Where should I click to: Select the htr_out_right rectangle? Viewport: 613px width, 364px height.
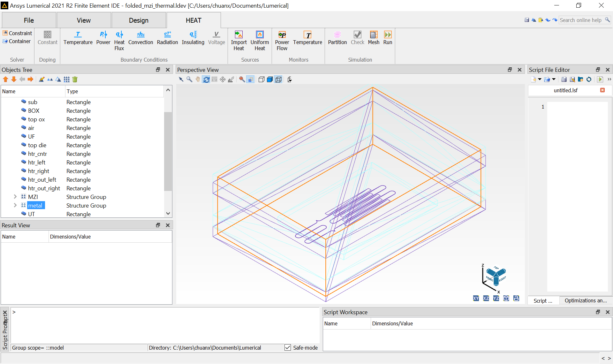[44, 188]
